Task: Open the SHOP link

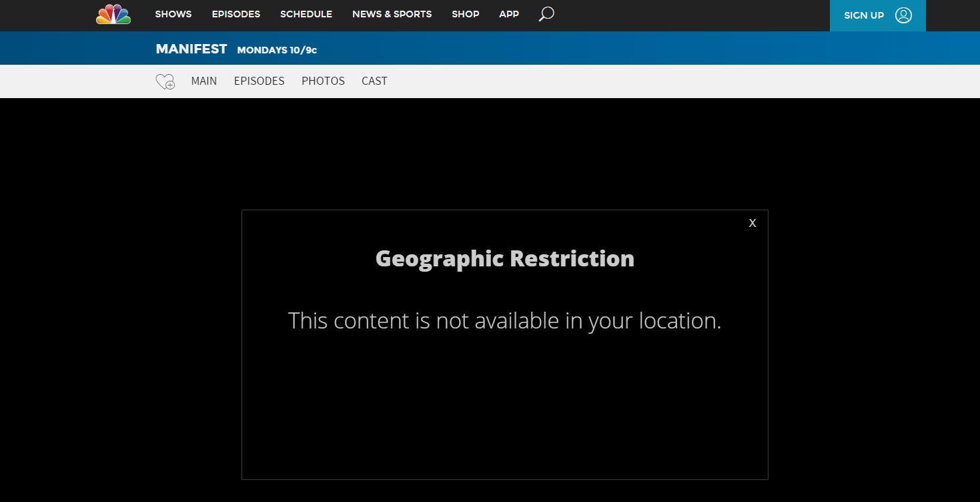Action: tap(466, 14)
